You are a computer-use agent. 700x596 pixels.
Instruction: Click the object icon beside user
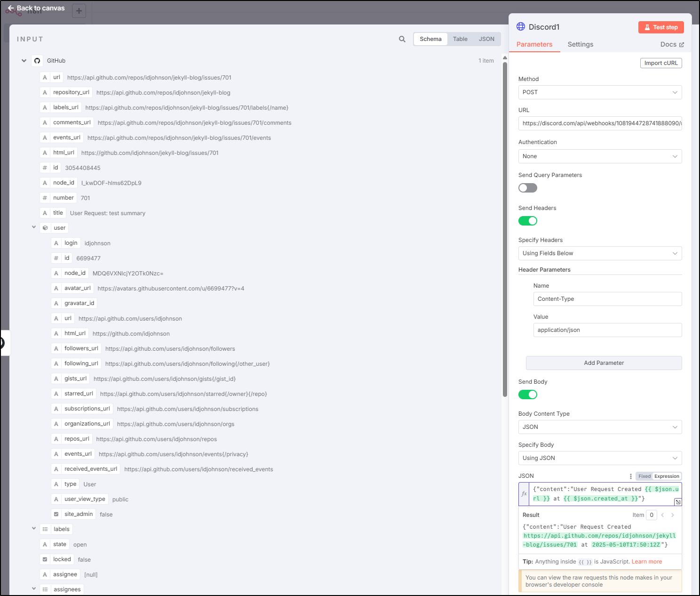(45, 228)
